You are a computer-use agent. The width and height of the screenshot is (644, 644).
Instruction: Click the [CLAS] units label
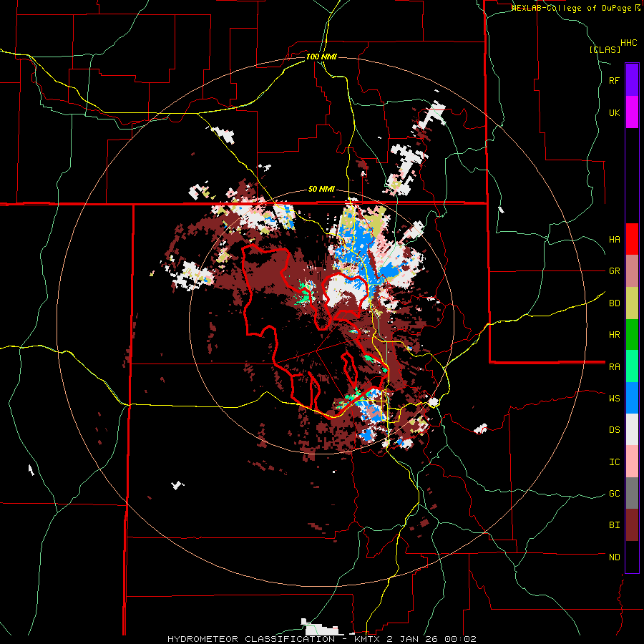click(x=605, y=50)
